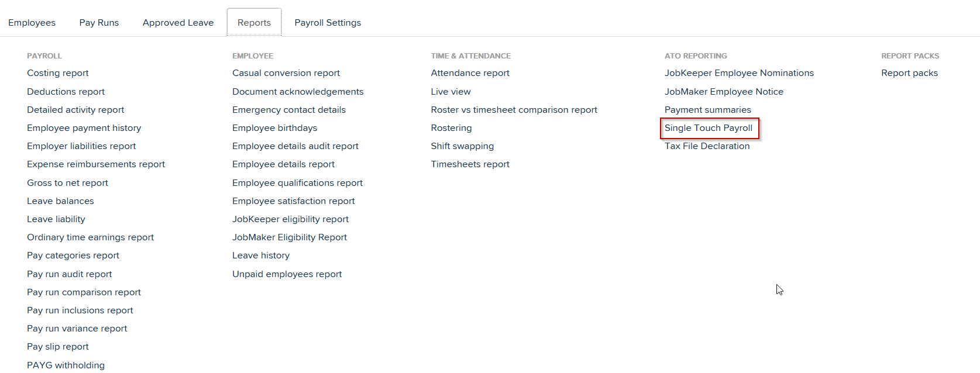View the Roster vs timesheet comparison report
Image resolution: width=980 pixels, height=373 pixels.
[x=514, y=109]
